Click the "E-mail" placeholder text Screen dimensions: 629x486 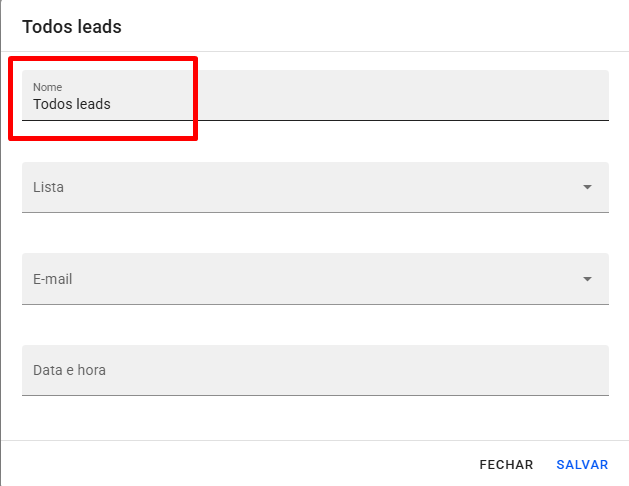point(53,279)
